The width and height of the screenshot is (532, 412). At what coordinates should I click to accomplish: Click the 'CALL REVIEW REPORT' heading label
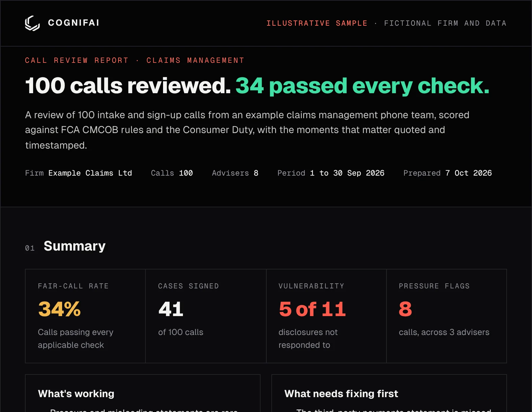(77, 60)
